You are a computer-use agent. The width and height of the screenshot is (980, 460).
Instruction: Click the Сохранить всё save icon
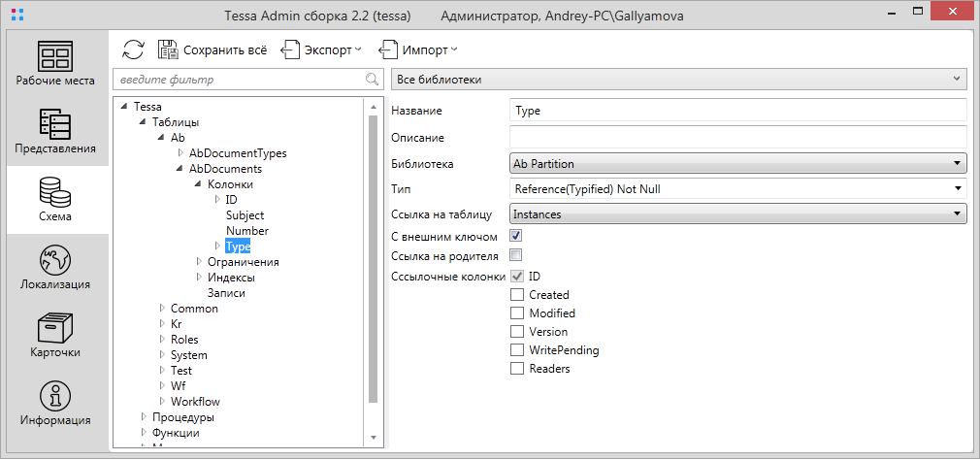pos(168,49)
